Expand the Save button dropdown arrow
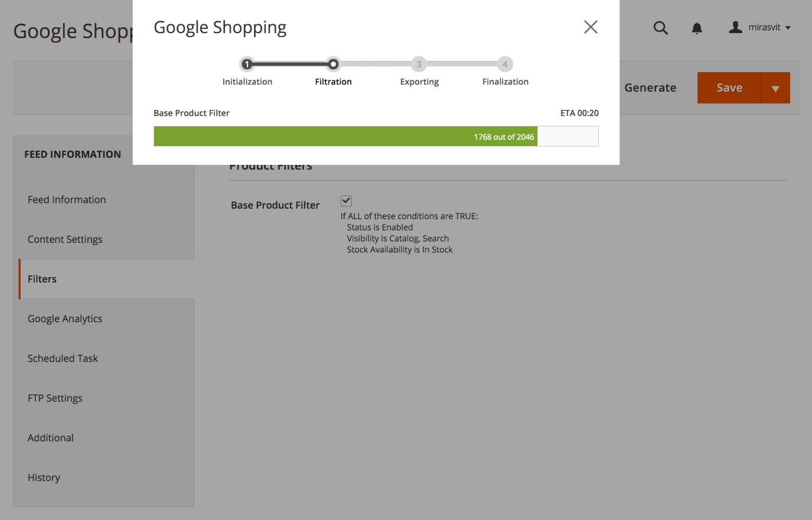 775,88
